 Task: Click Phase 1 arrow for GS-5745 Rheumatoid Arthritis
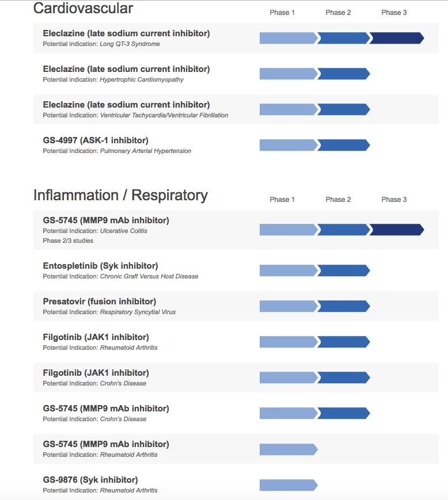[288, 449]
